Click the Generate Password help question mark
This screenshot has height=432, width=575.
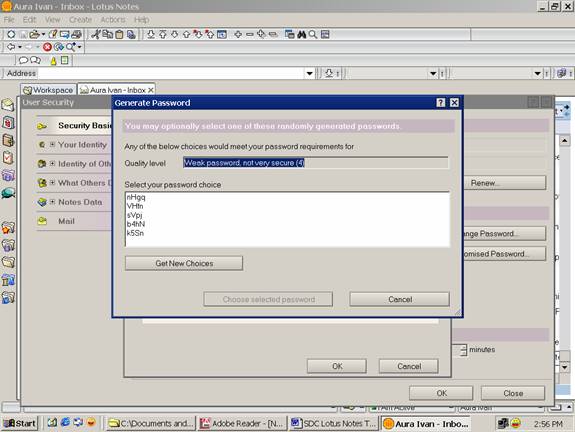[441, 103]
